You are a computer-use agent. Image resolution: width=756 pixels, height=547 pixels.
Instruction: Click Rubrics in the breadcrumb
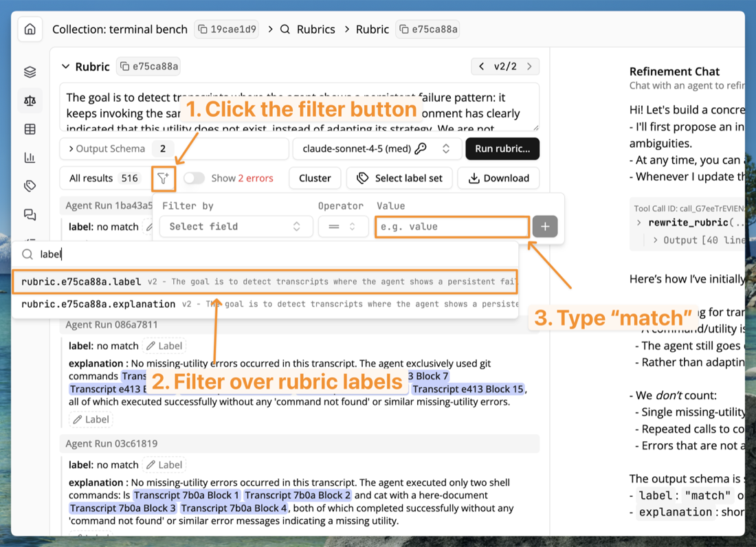(315, 29)
